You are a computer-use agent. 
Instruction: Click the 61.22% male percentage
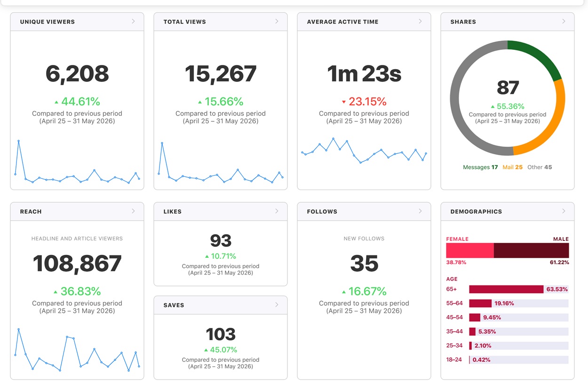[559, 262]
